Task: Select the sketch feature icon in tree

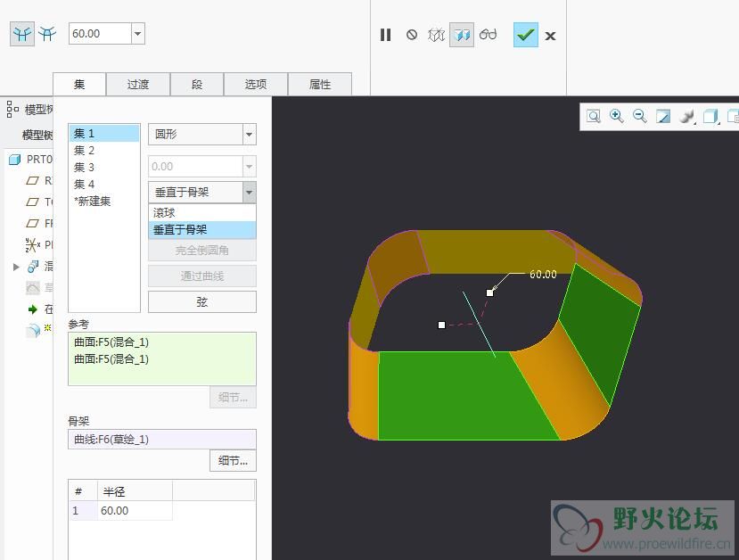Action: coord(33,287)
